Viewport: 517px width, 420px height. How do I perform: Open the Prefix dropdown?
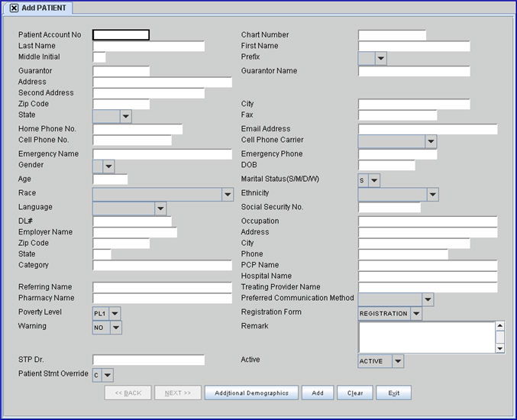point(381,58)
